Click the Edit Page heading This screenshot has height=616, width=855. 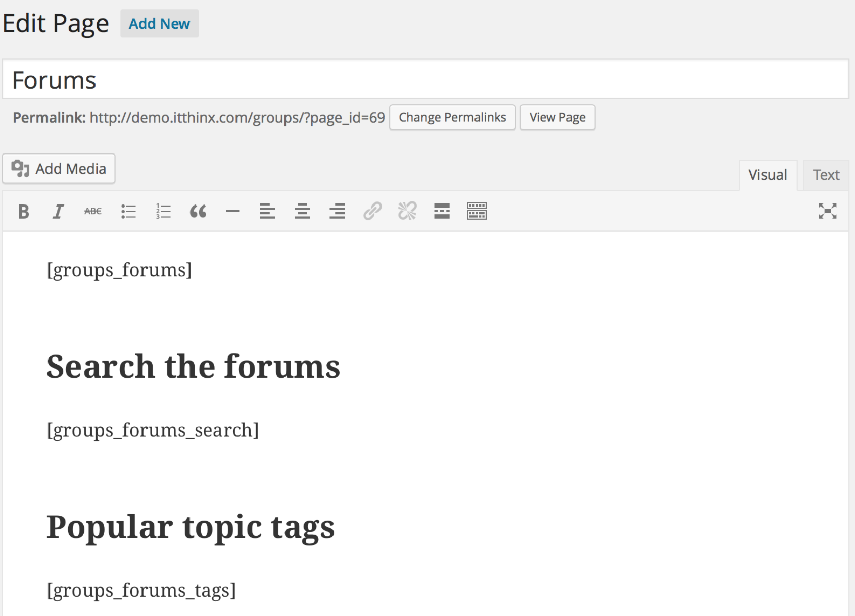coord(56,24)
